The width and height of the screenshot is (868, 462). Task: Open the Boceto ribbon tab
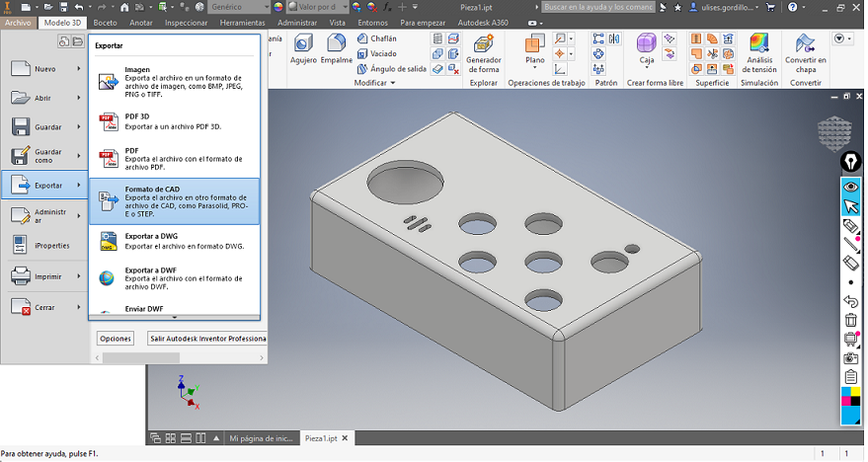[106, 23]
